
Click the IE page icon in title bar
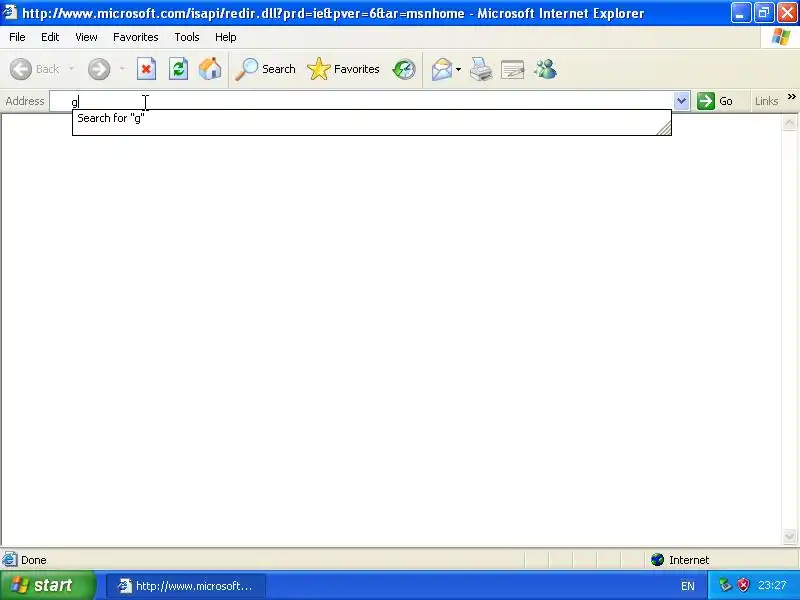(x=10, y=12)
